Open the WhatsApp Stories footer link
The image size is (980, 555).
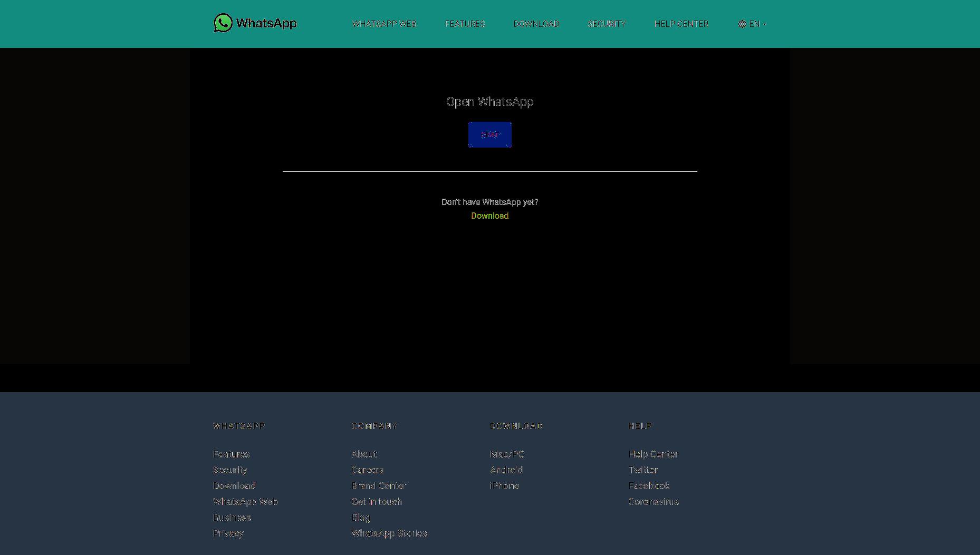tap(389, 533)
